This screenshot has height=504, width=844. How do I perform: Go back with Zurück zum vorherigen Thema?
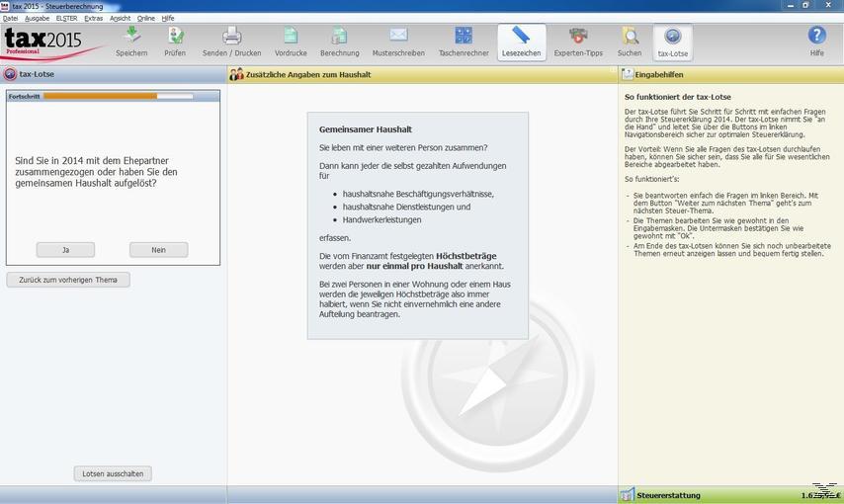tap(68, 280)
